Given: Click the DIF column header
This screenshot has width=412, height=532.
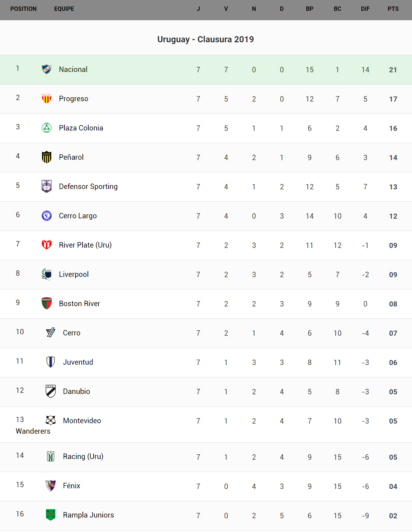Looking at the screenshot, I should click(x=365, y=9).
